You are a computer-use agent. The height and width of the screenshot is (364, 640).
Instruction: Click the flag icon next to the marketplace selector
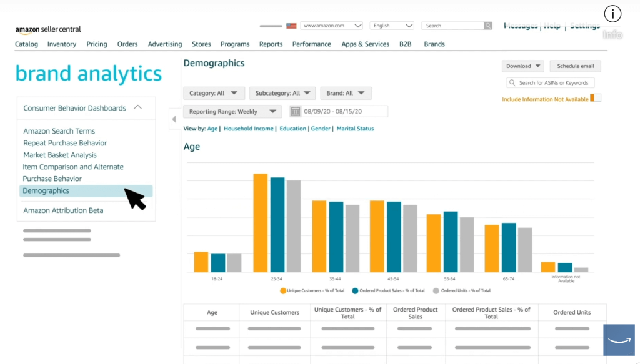291,26
